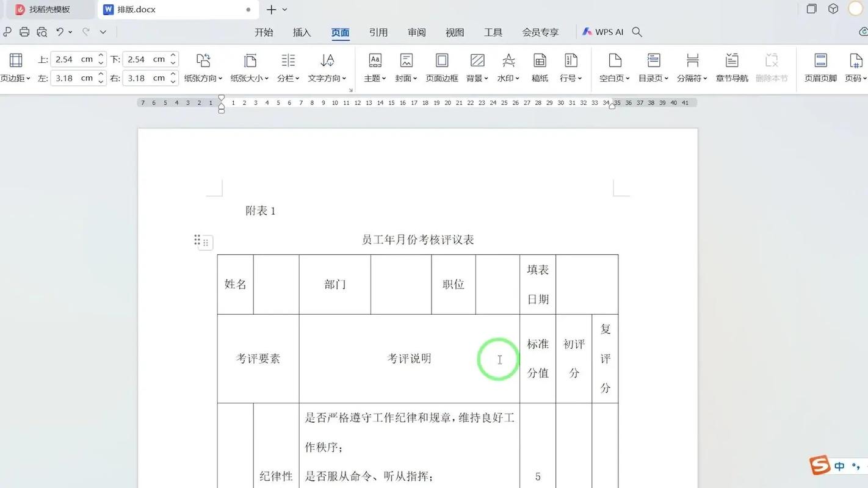This screenshot has height=488, width=868.
Task: Expand the new tab dropdown arrow
Action: pos(284,10)
